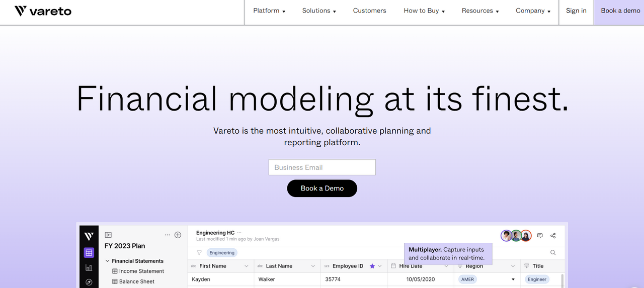This screenshot has width=644, height=288.
Task: Click the black Book a Demo button
Action: 322,188
